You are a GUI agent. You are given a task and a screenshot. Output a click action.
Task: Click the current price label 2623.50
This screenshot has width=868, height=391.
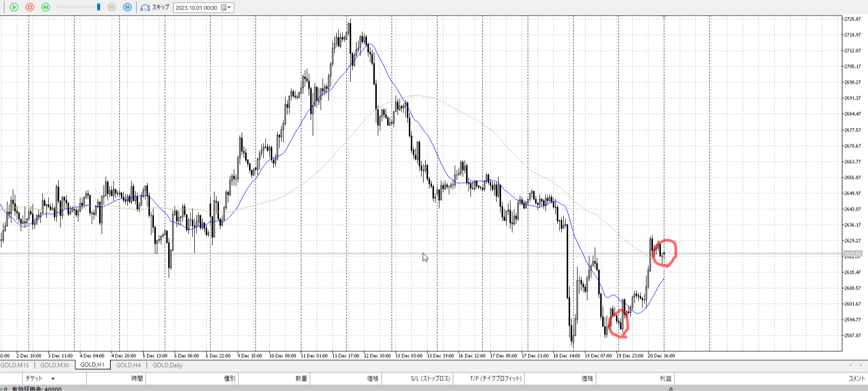point(853,254)
